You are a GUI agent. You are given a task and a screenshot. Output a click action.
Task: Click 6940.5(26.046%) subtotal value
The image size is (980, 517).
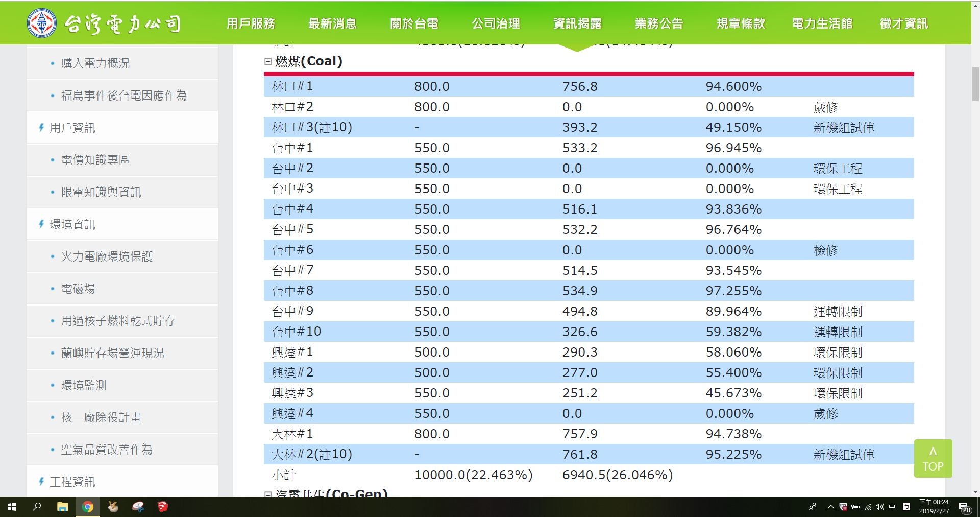click(x=618, y=475)
